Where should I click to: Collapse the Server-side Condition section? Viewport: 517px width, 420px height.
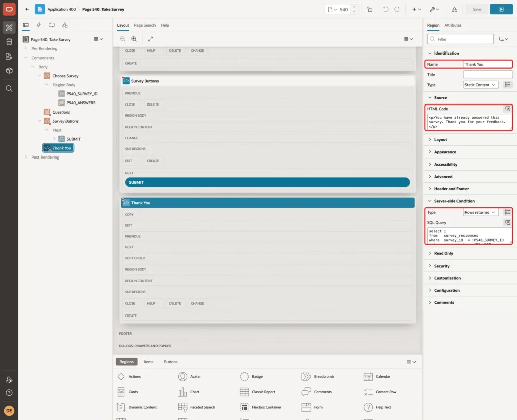click(x=430, y=201)
